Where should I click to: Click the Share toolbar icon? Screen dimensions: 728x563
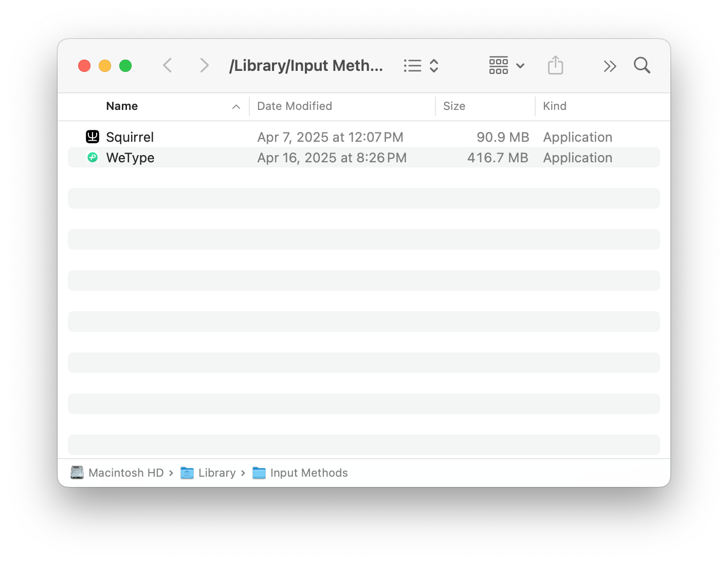(555, 65)
